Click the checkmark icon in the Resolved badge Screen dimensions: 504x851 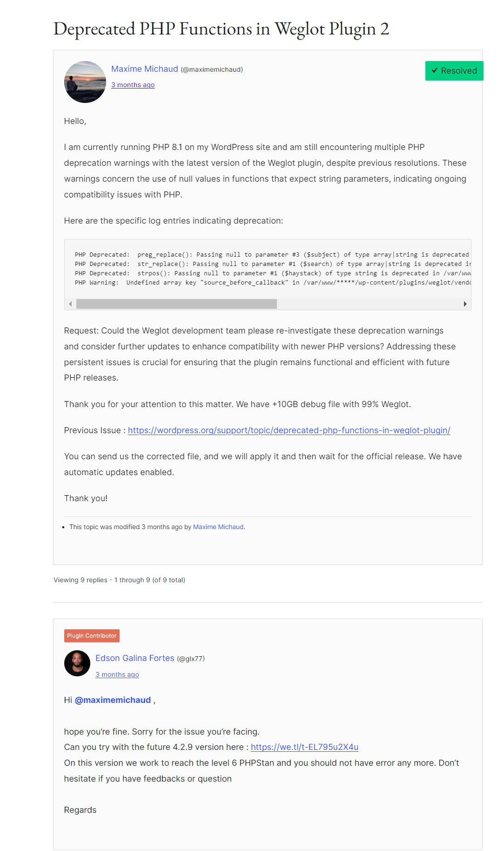(x=435, y=71)
